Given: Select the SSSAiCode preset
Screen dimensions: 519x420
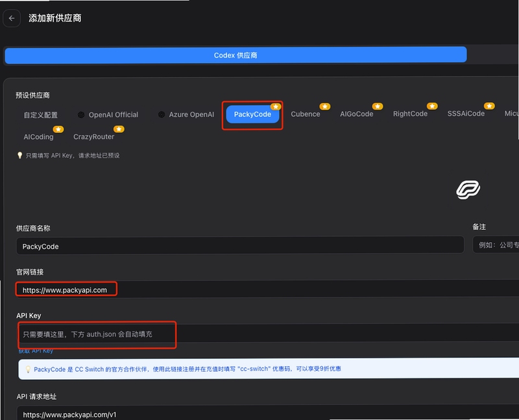Looking at the screenshot, I should click(466, 114).
